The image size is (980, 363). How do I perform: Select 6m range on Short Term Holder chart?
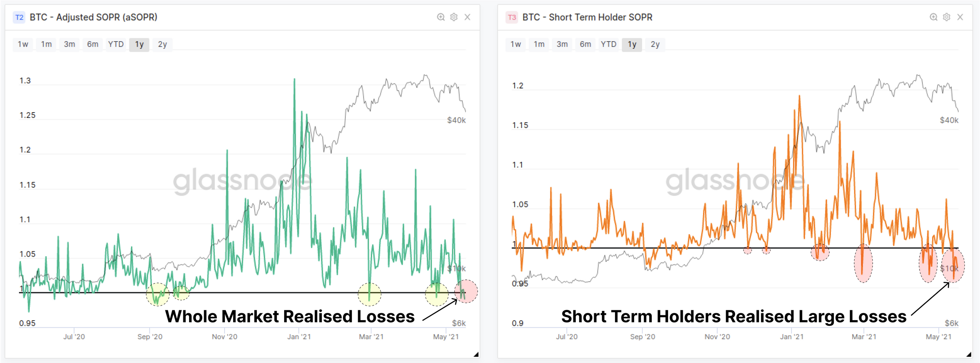pos(586,44)
